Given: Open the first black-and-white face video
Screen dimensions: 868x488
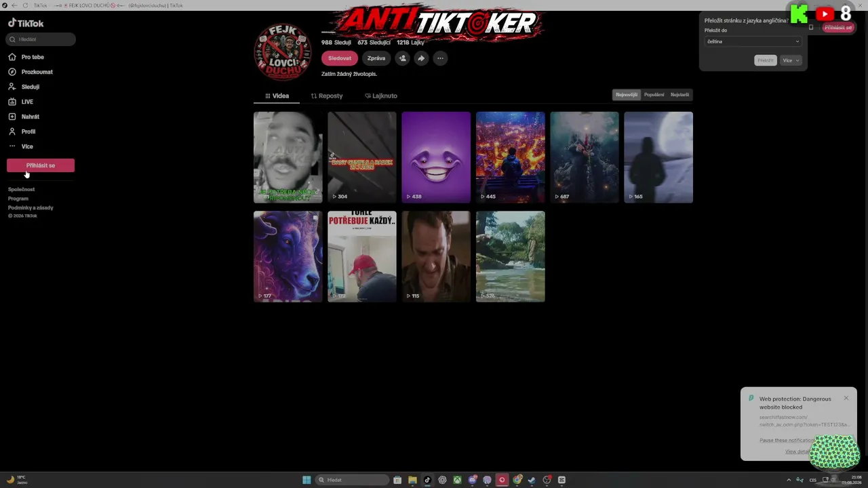Looking at the screenshot, I should 288,157.
